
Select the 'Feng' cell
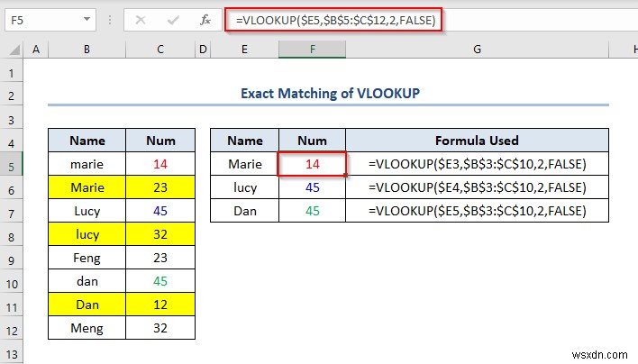(87, 258)
